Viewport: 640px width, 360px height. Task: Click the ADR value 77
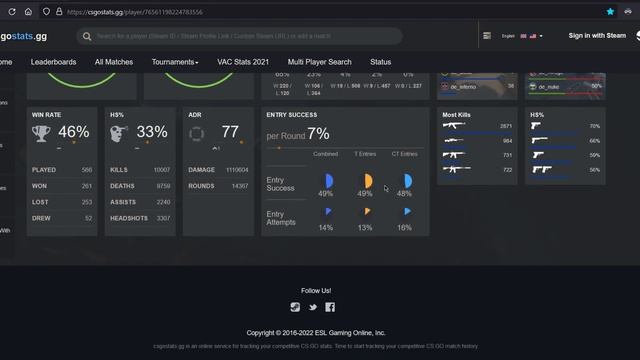click(x=230, y=132)
